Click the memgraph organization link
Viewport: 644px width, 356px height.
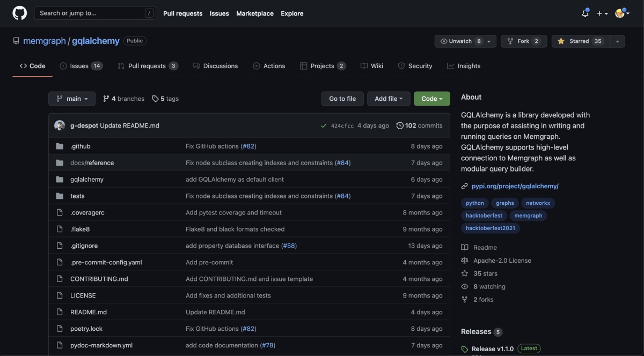[45, 41]
